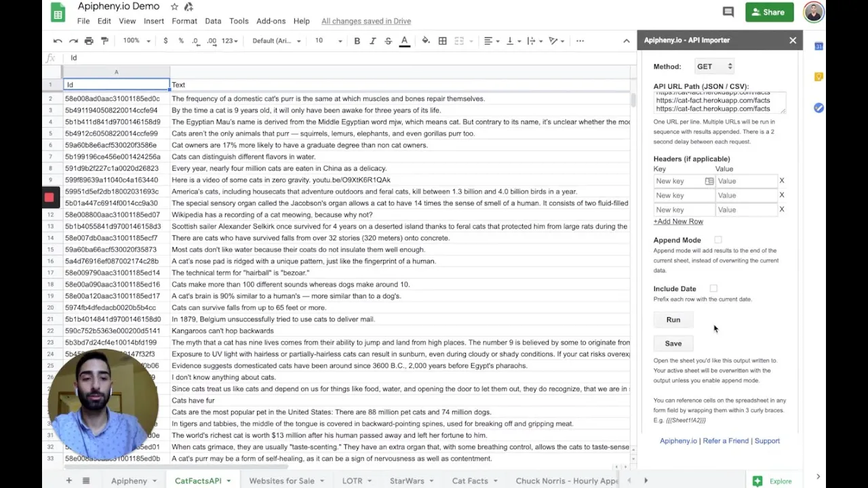Image resolution: width=868 pixels, height=488 pixels.
Task: Star the Apipheny.io Demo document
Action: 174,7
